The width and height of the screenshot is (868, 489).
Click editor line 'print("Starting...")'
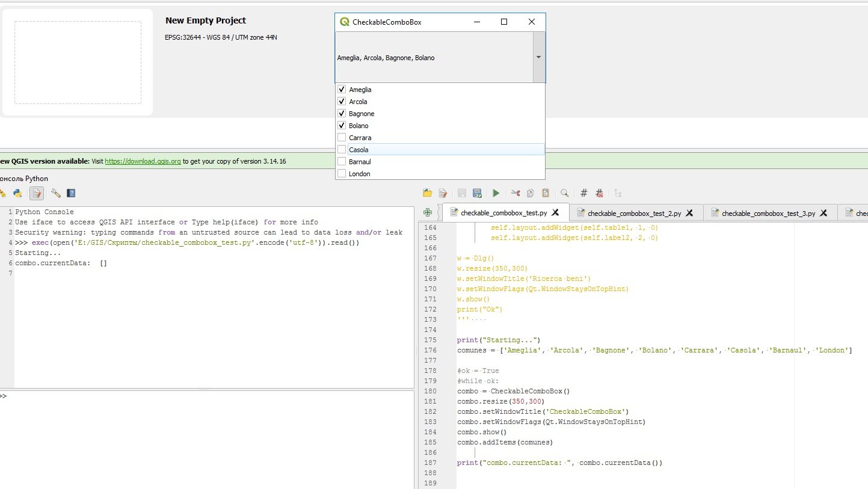click(x=499, y=340)
